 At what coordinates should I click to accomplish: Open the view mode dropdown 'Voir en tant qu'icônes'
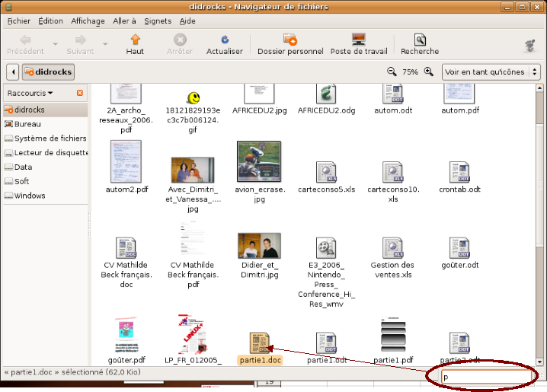click(x=491, y=72)
